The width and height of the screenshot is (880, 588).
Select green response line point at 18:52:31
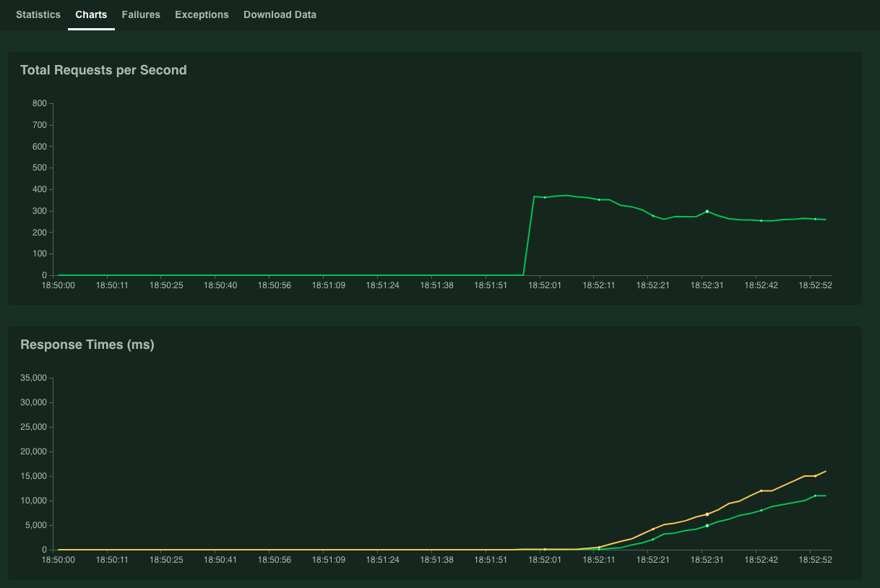[707, 525]
